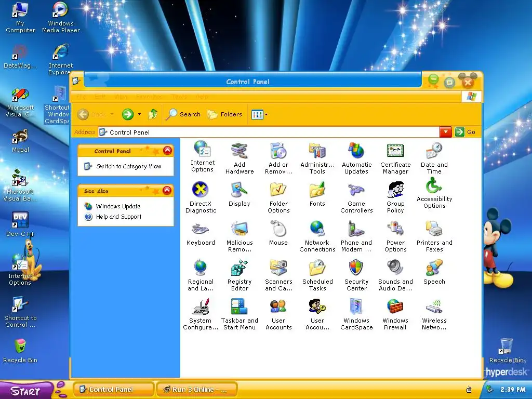
Task: Open Display properties icon
Action: tap(239, 194)
